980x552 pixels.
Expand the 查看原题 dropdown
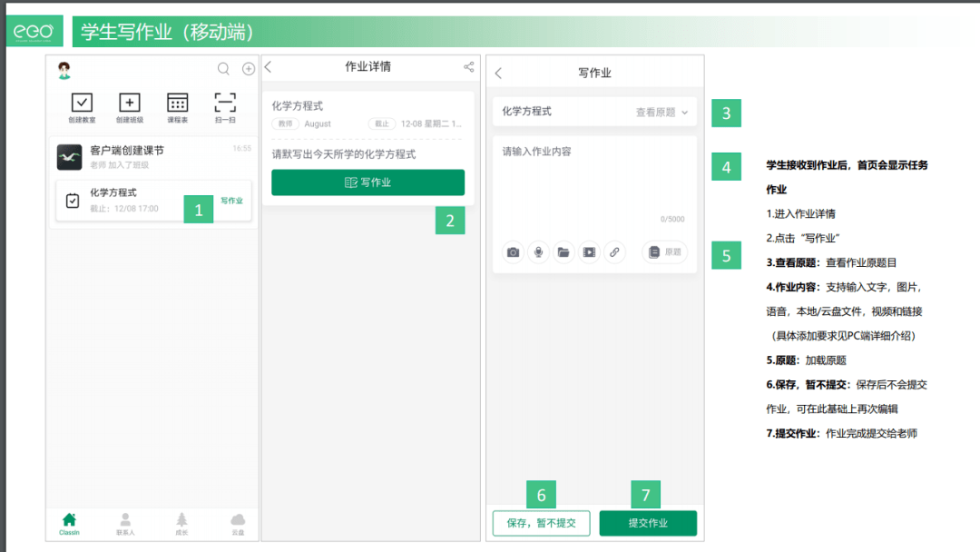coord(661,113)
